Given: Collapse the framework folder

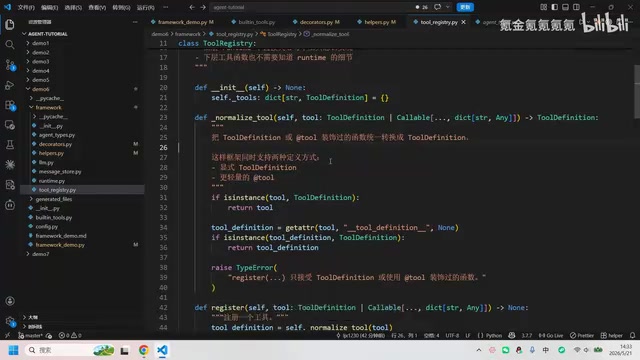Looking at the screenshot, I should click(48, 107).
